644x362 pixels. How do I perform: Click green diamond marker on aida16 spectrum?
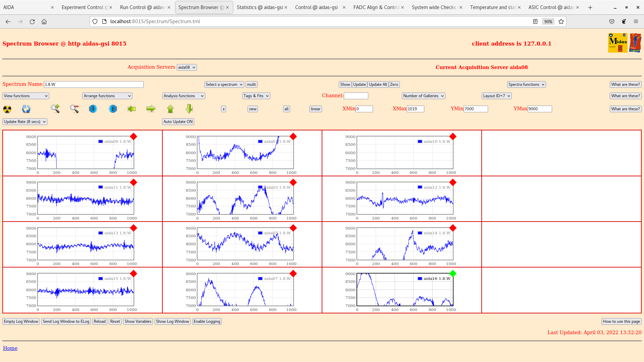pos(453,274)
